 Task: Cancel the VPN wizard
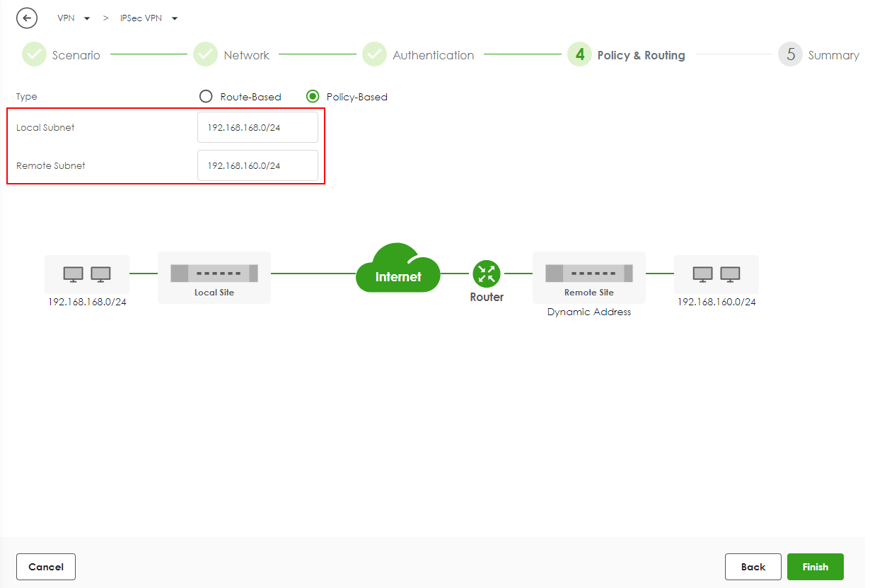pos(46,567)
